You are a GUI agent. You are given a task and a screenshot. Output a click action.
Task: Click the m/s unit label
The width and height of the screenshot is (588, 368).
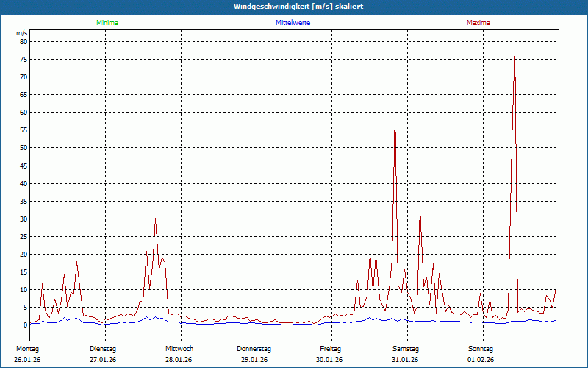pos(22,33)
